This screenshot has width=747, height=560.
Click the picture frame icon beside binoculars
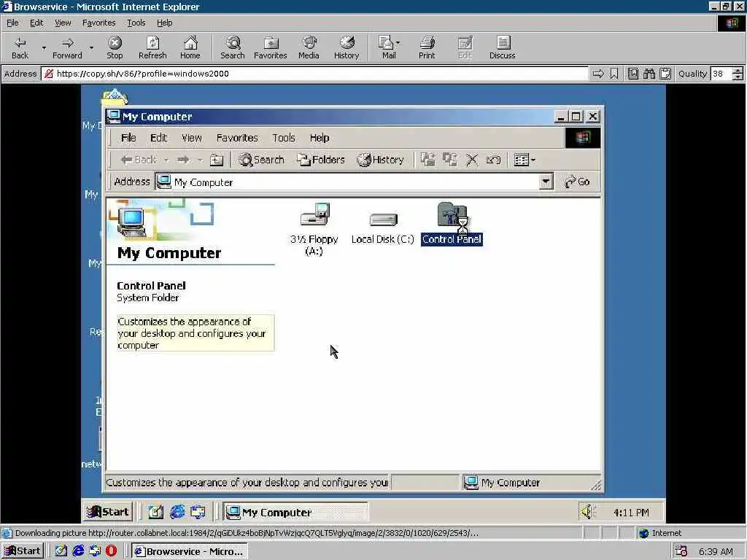633,74
